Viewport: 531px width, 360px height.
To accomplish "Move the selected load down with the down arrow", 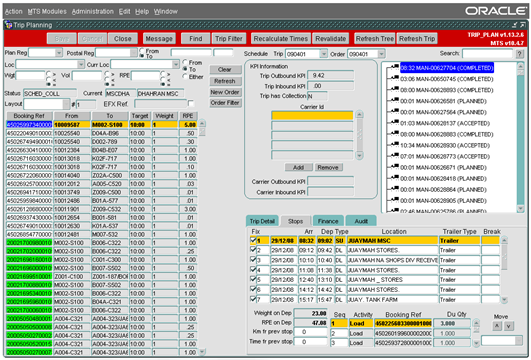I will click(508, 326).
